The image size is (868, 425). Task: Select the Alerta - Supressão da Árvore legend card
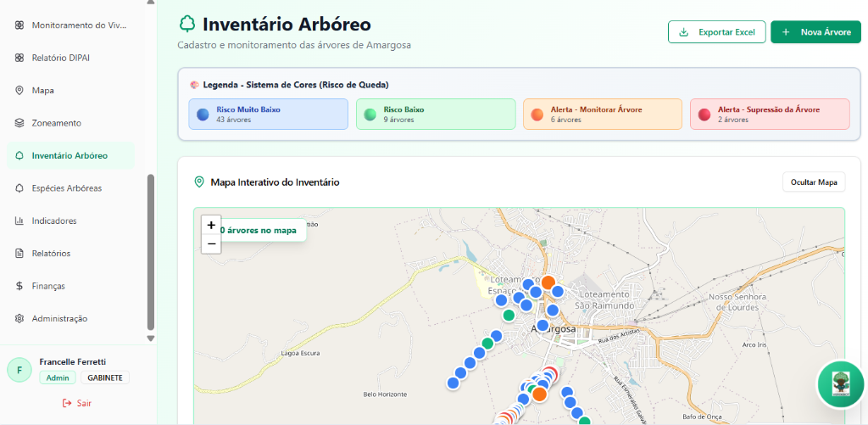point(770,115)
